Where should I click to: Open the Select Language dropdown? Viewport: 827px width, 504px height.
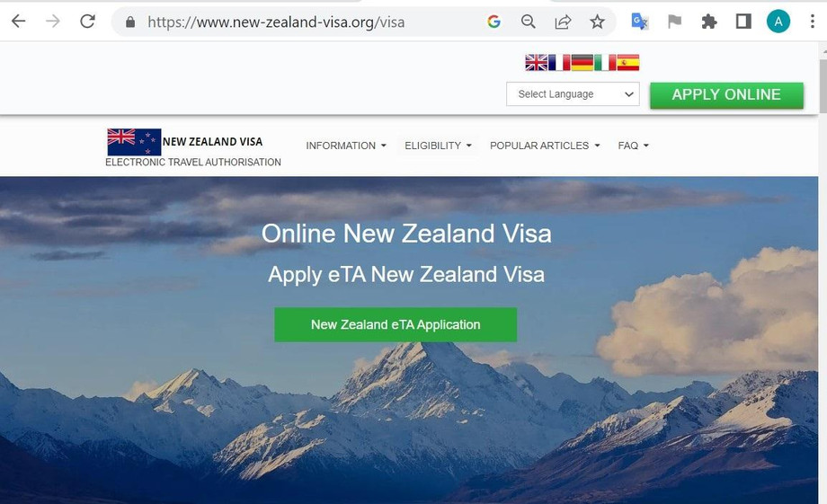(573, 93)
